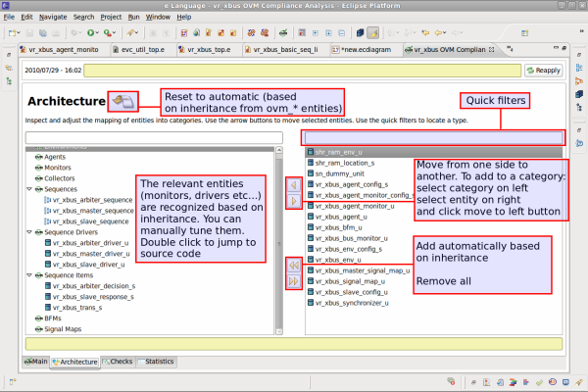Click the Back navigation arrow icon
Image resolution: width=588 pixels, height=392 pixels.
coord(438,33)
